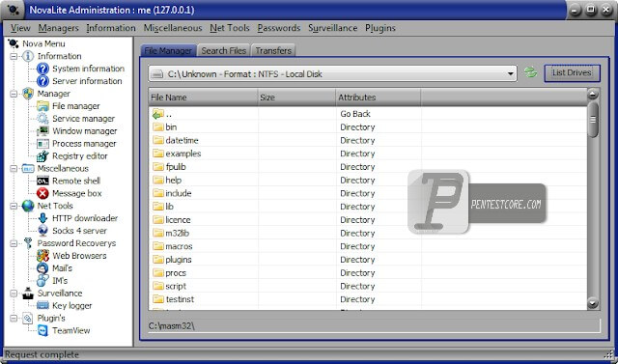Image resolution: width=618 pixels, height=364 pixels.
Task: Collapse the Plugin's tree node
Action: [14, 319]
